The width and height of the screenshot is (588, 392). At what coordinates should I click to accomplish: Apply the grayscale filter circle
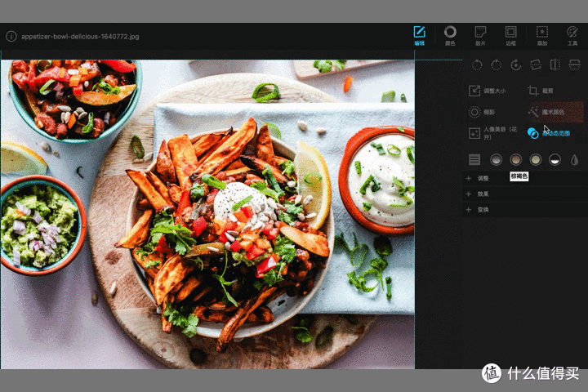497,160
